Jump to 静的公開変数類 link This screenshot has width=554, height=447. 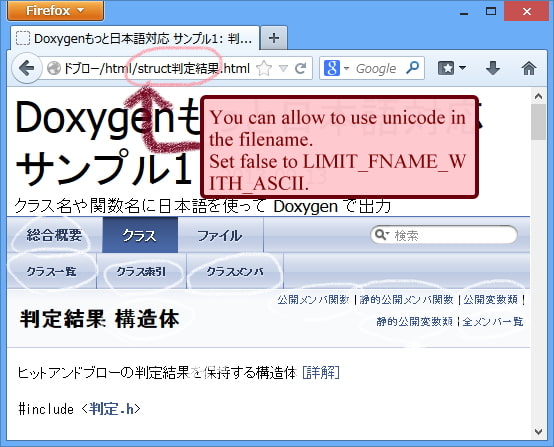414,322
